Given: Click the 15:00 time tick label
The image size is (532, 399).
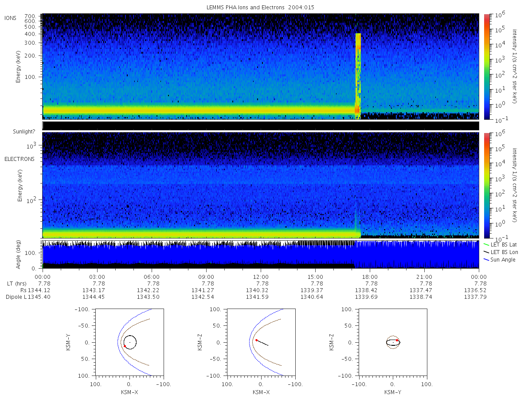Looking at the screenshot, I should [315, 277].
